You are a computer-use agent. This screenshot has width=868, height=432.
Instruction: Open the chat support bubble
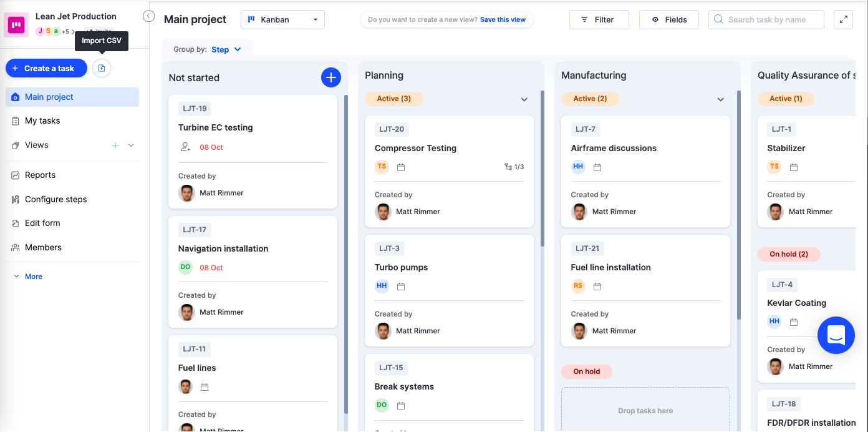[x=836, y=335]
